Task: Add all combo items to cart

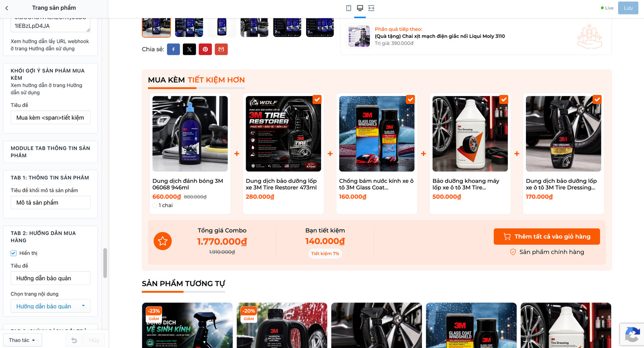Action: pos(547,236)
